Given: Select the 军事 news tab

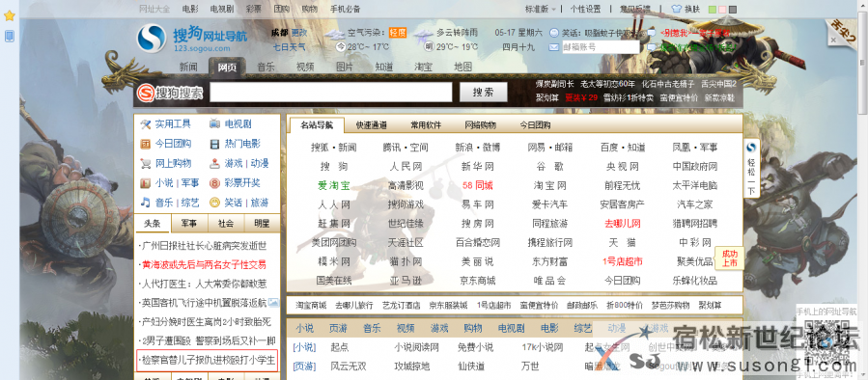Looking at the screenshot, I should 189,224.
